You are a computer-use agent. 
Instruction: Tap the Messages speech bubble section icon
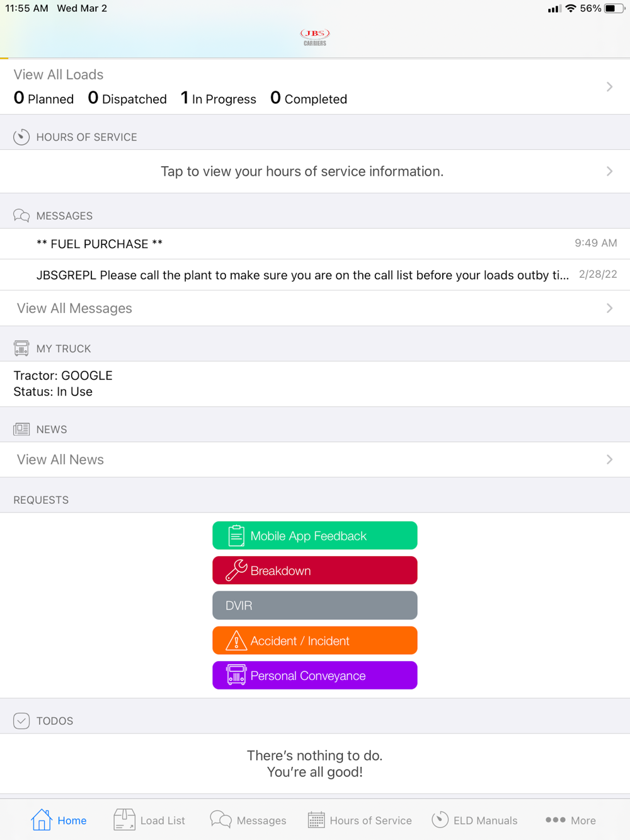tap(21, 215)
